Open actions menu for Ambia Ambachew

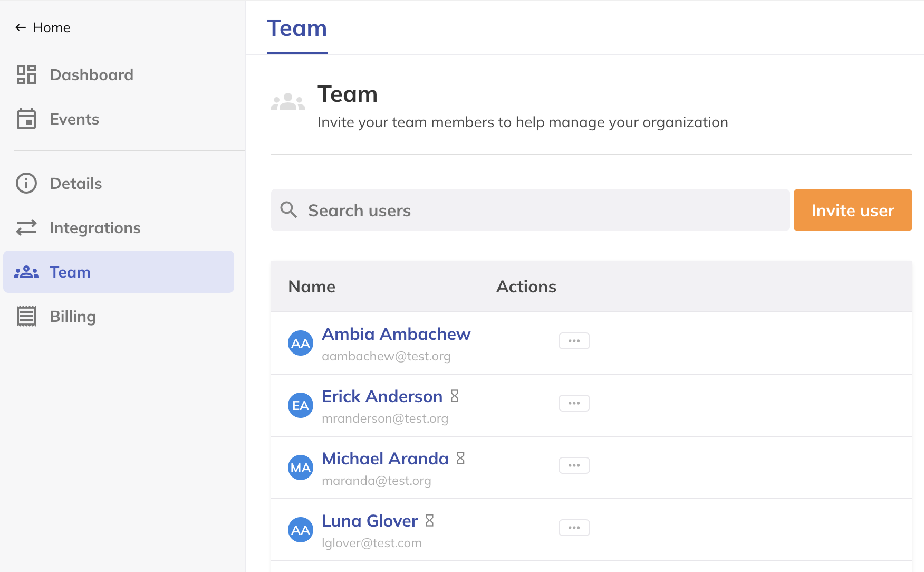574,341
